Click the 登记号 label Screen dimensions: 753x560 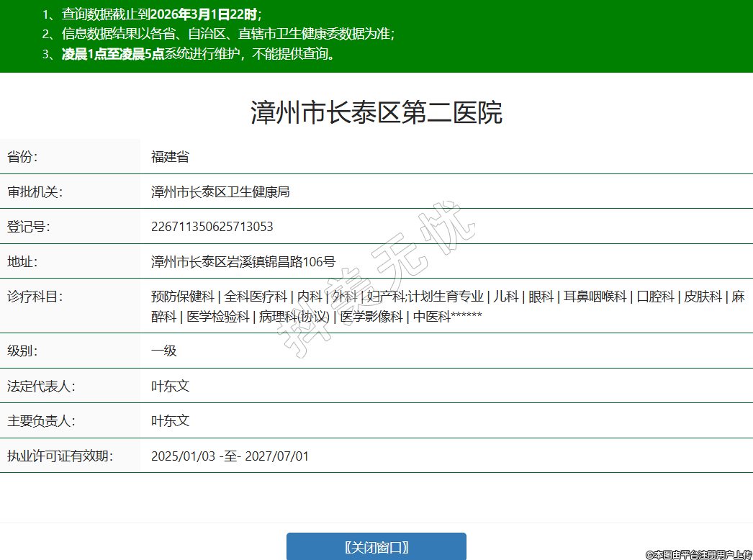pyautogui.click(x=29, y=227)
